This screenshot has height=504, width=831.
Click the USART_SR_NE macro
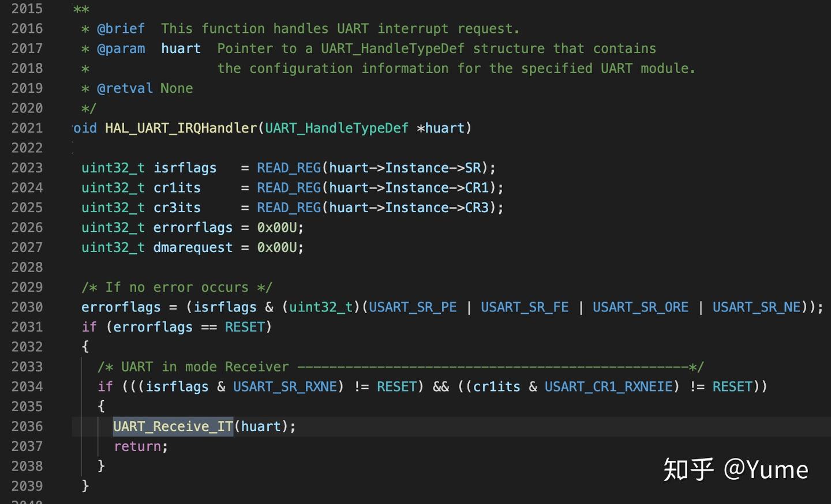[x=757, y=307]
